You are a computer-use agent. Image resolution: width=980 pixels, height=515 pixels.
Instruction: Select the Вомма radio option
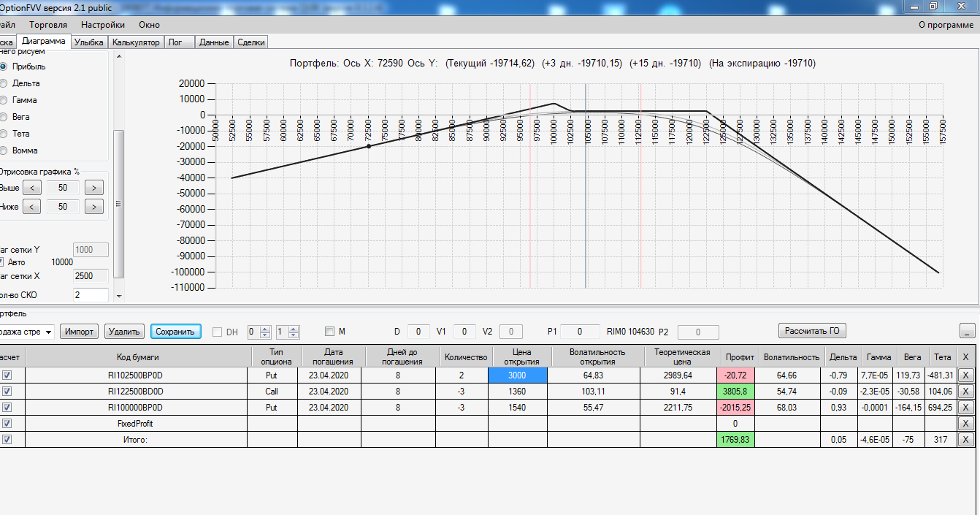(4, 150)
